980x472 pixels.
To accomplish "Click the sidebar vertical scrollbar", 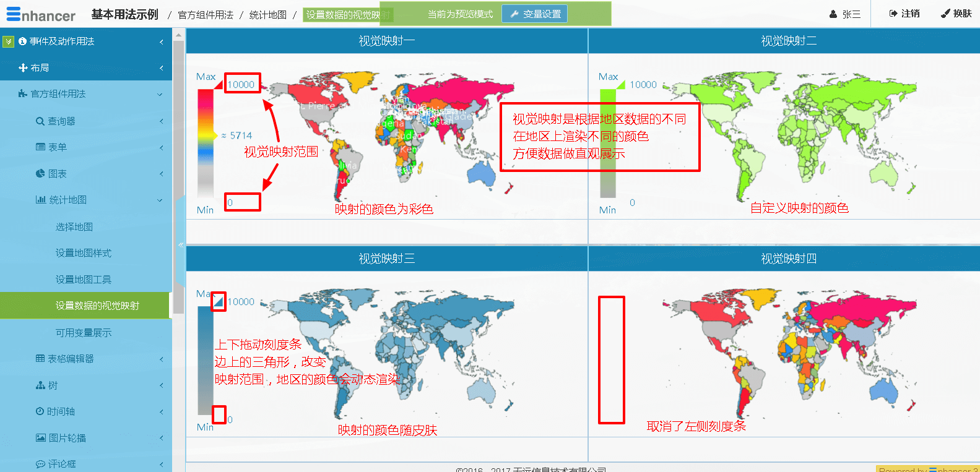I will coord(178,173).
